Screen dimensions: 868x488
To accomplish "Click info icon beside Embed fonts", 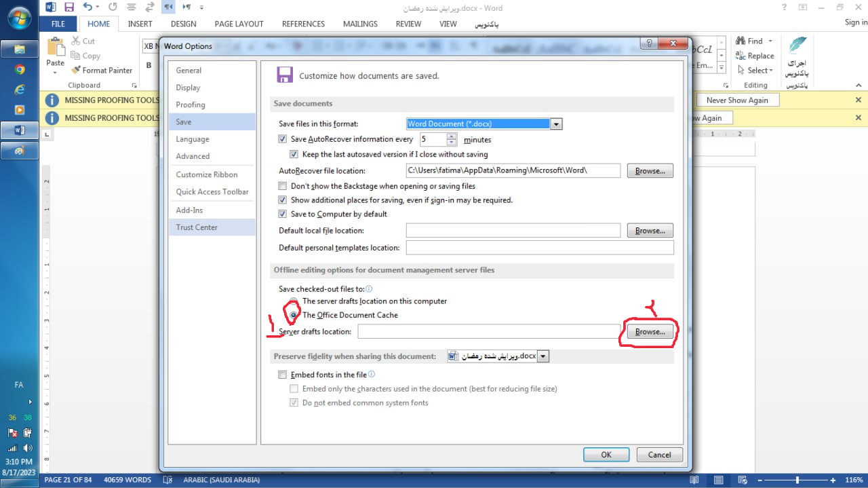I will coord(372,374).
